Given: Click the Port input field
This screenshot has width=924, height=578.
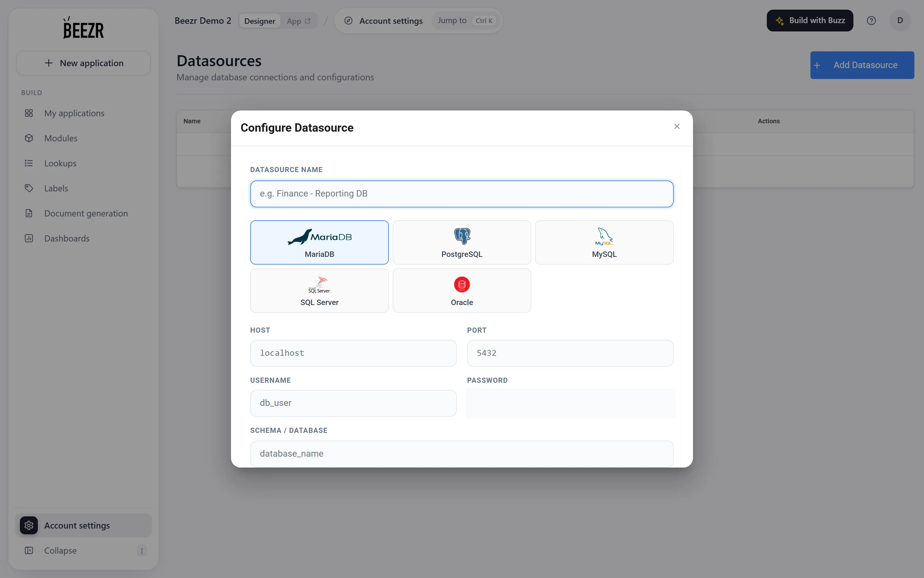Looking at the screenshot, I should pyautogui.click(x=570, y=353).
